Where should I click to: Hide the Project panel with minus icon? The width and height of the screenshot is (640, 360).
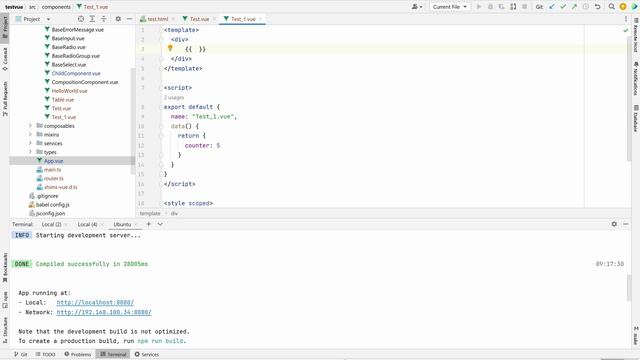[129, 19]
